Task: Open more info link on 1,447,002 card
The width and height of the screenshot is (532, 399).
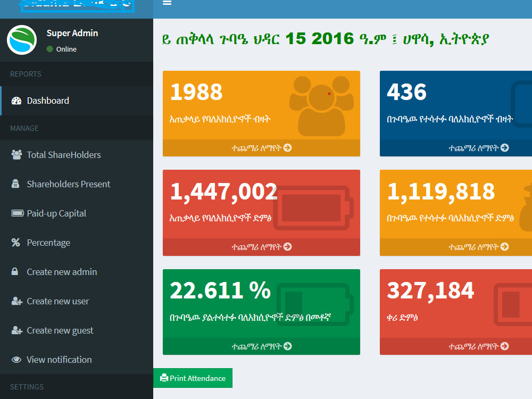Action: [x=261, y=247]
